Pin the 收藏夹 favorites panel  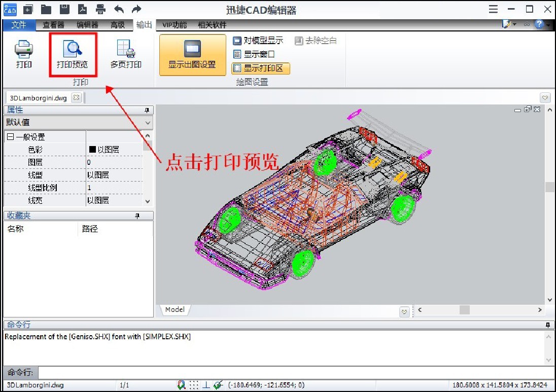click(137, 216)
